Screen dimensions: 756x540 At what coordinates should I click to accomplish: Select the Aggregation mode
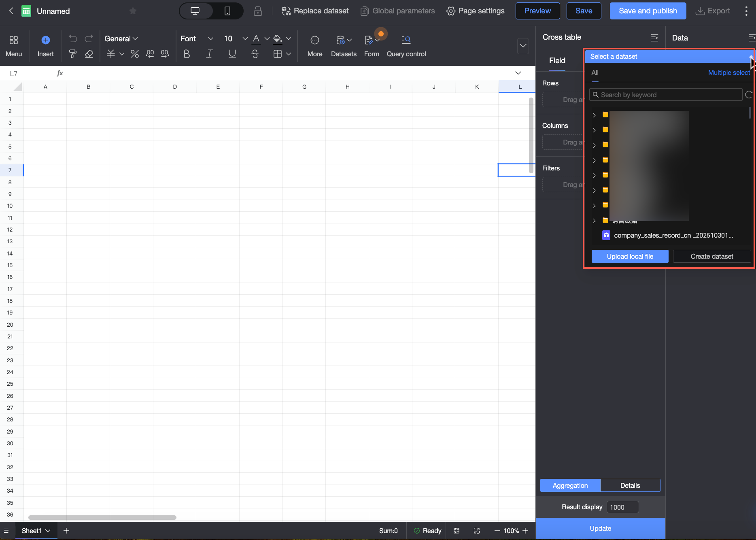click(570, 485)
